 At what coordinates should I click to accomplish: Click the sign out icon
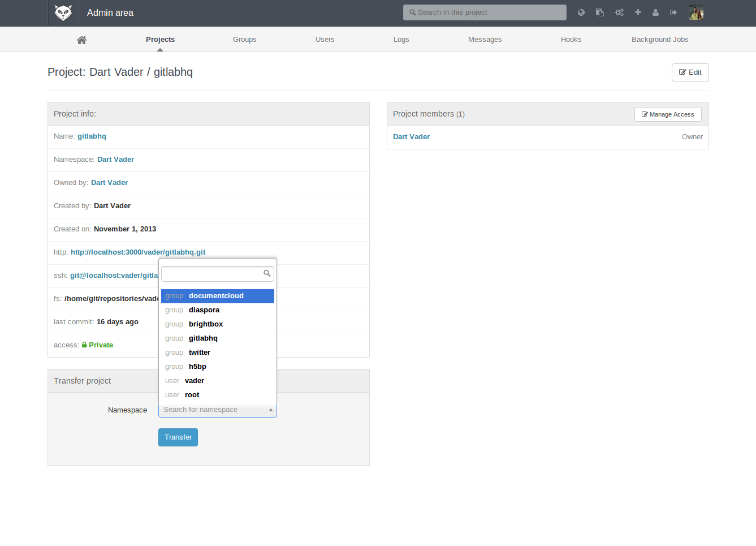pyautogui.click(x=673, y=12)
